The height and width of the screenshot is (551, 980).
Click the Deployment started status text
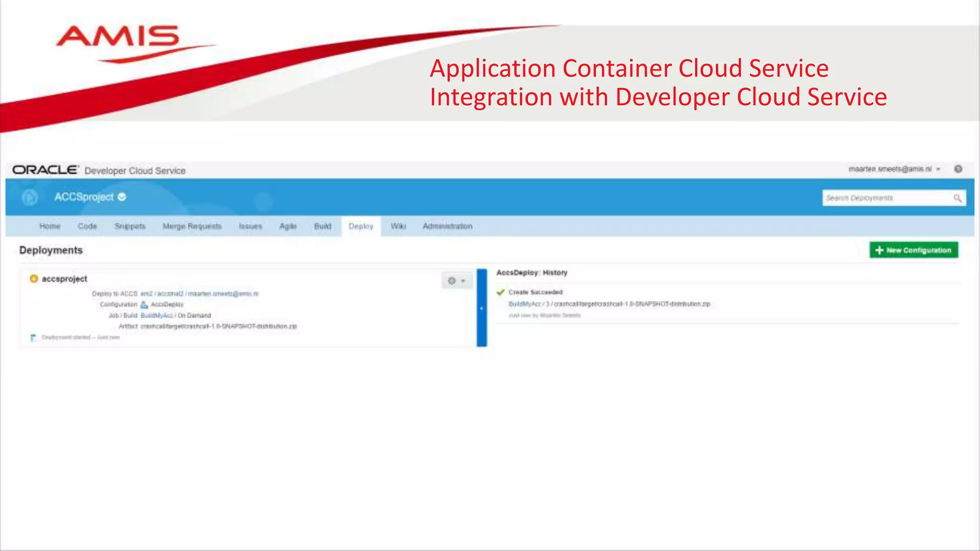(x=81, y=338)
